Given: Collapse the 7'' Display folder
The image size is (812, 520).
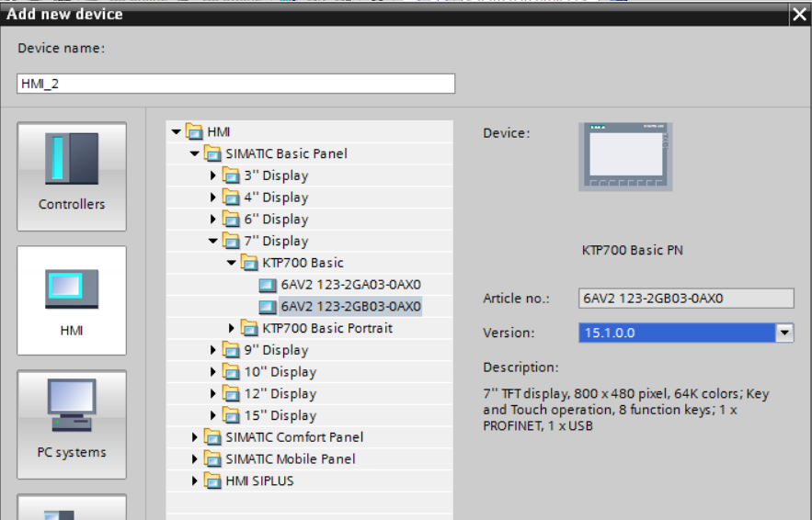Looking at the screenshot, I should 212,241.
